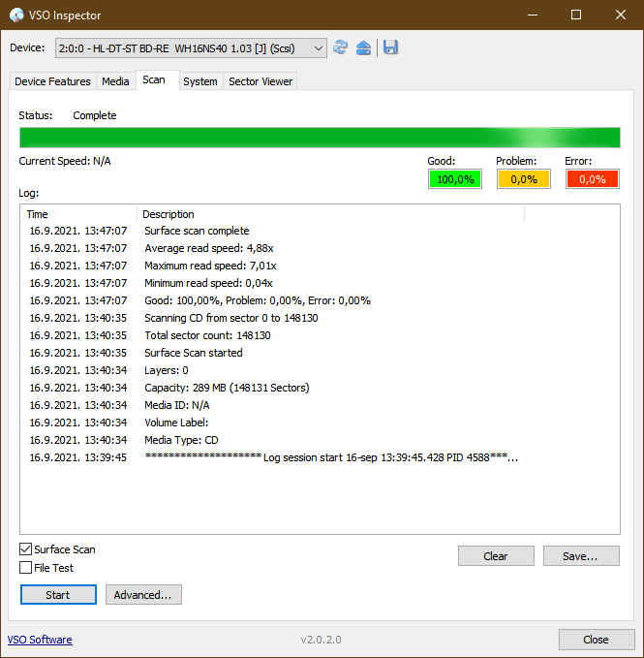Open the Advanced... options button
The height and width of the screenshot is (658, 644).
point(142,595)
